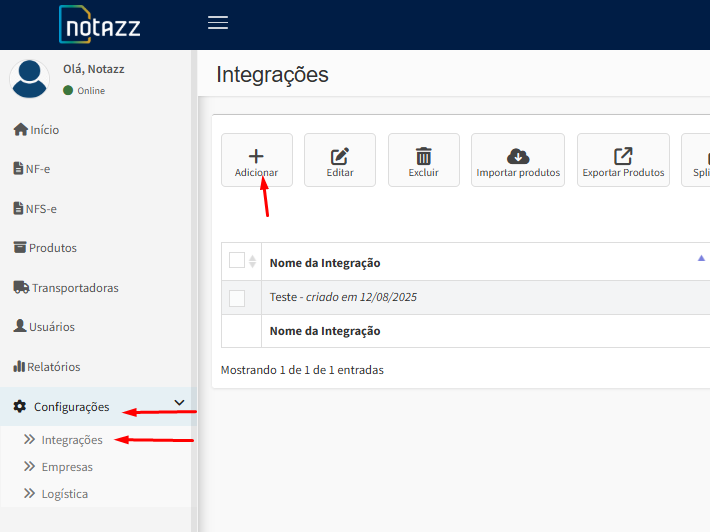The image size is (710, 532).
Task: Click the plus icon to add integration
Action: pyautogui.click(x=256, y=156)
